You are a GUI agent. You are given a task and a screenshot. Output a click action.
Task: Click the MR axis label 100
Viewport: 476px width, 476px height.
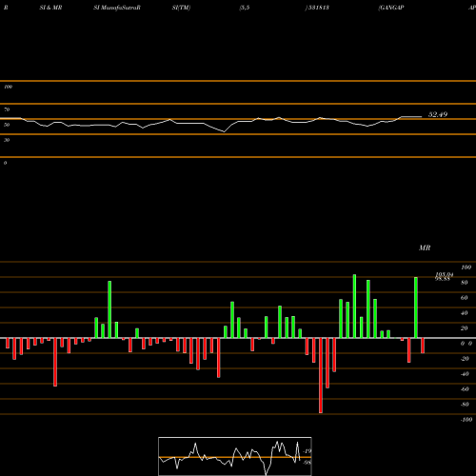tap(466, 268)
